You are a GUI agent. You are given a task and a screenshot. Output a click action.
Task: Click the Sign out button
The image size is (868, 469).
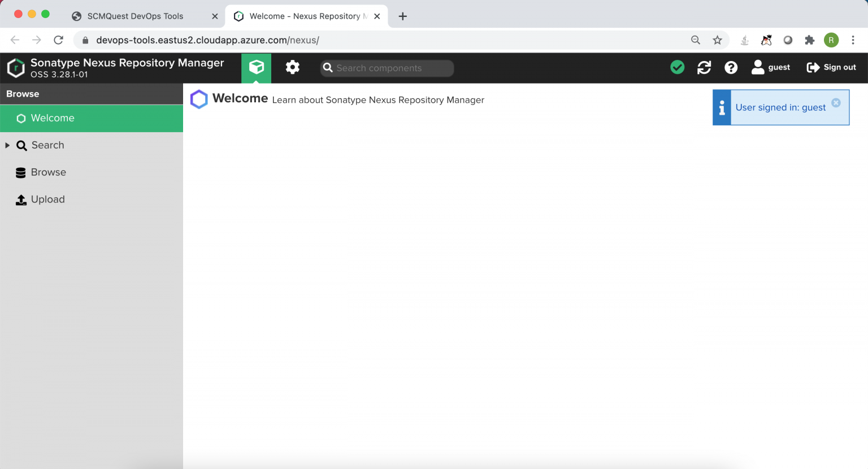point(831,67)
